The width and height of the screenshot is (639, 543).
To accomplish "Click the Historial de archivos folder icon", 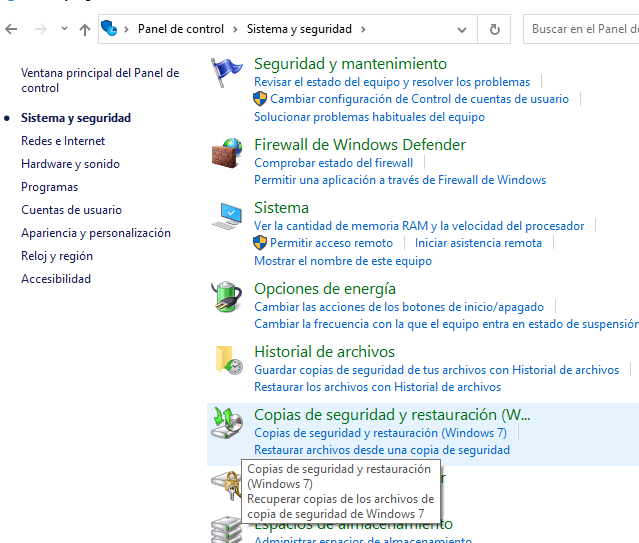I will tap(229, 360).
